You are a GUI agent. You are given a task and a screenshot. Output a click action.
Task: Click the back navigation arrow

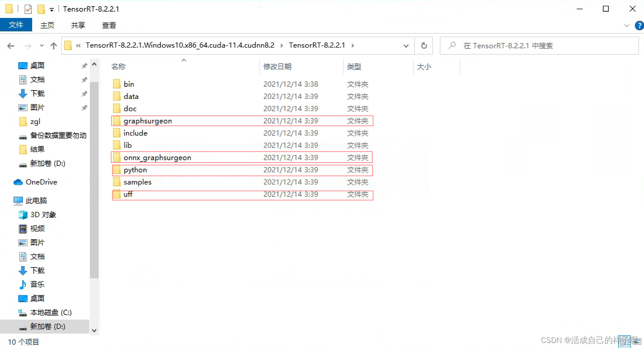pyautogui.click(x=10, y=45)
